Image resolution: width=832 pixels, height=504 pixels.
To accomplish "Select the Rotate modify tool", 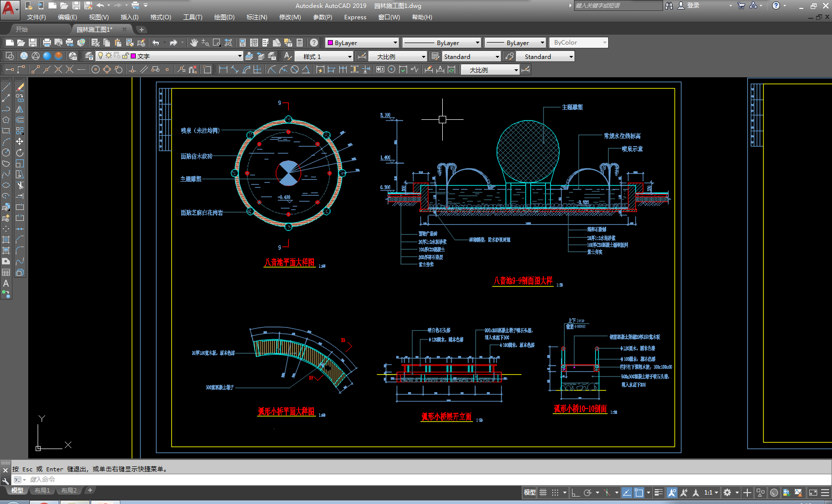I will coord(20,152).
